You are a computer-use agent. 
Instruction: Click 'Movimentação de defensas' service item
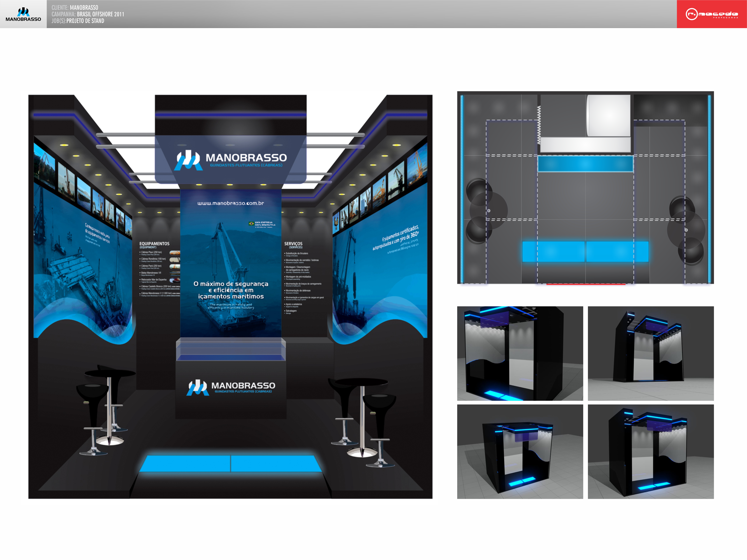tap(298, 291)
